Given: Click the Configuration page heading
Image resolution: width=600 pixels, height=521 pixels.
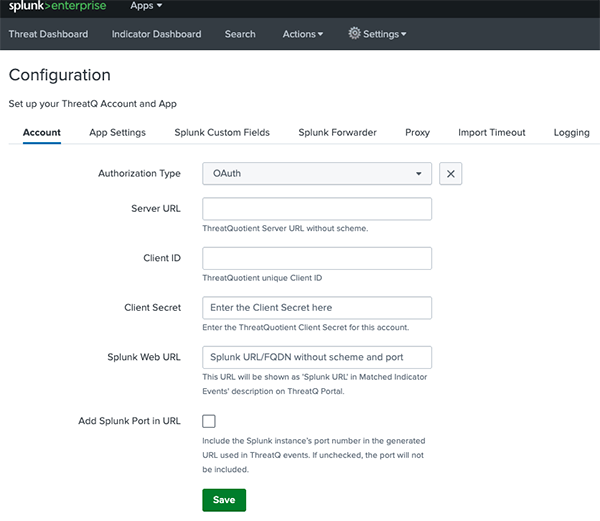Looking at the screenshot, I should pos(60,75).
